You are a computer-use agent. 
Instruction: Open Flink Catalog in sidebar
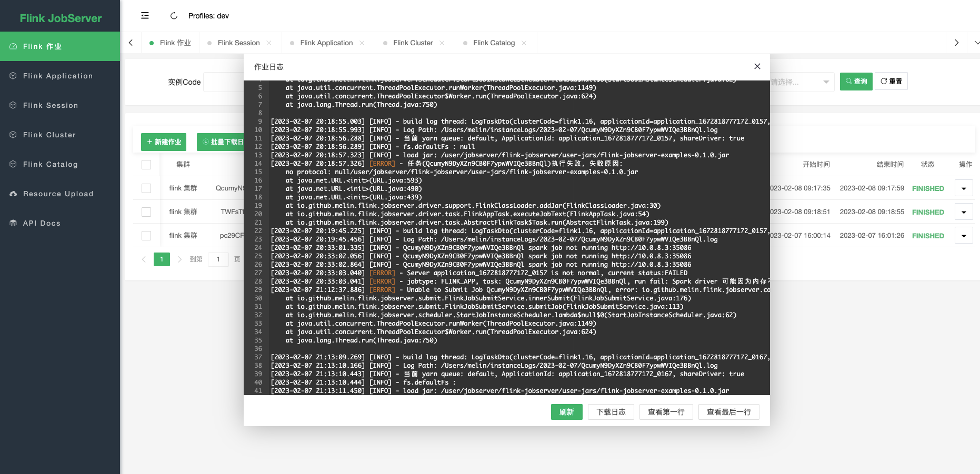(x=60, y=164)
